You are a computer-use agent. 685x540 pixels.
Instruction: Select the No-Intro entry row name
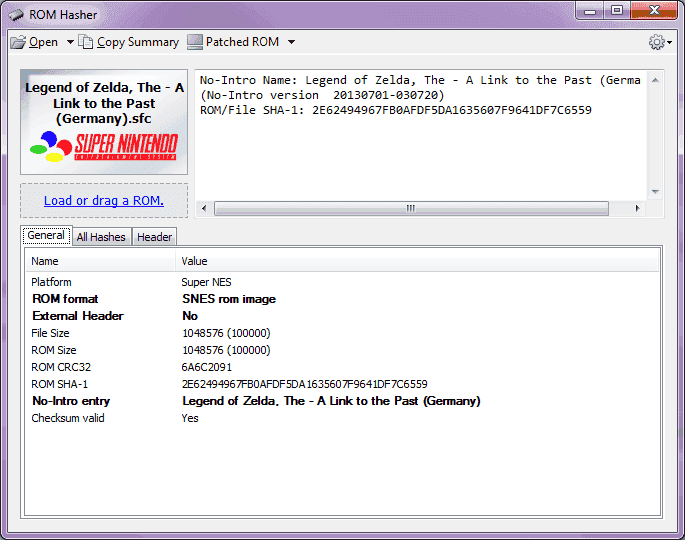[x=71, y=401]
